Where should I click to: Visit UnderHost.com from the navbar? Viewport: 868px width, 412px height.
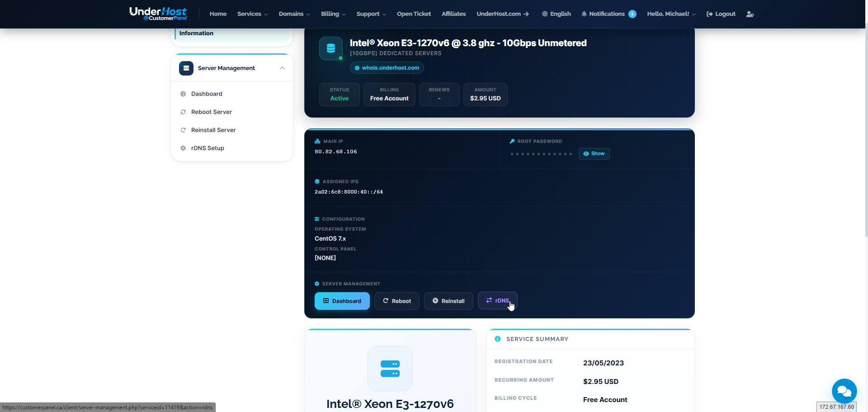coord(503,14)
